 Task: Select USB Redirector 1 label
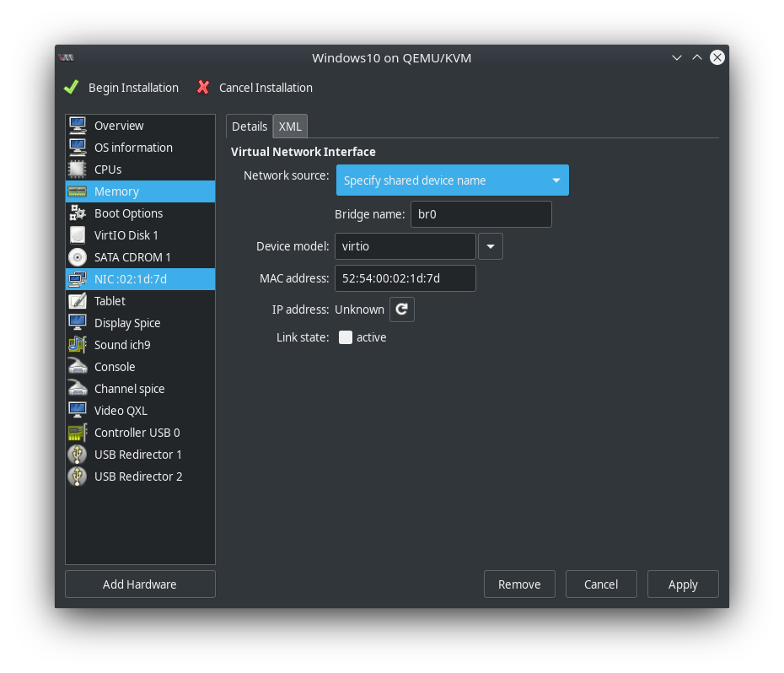click(x=138, y=455)
